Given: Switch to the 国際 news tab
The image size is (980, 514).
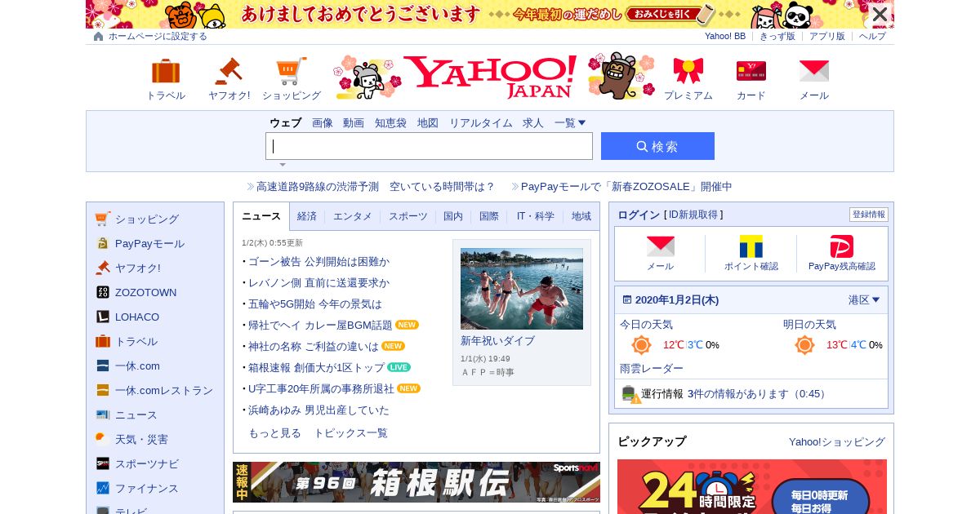Looking at the screenshot, I should click(x=489, y=216).
